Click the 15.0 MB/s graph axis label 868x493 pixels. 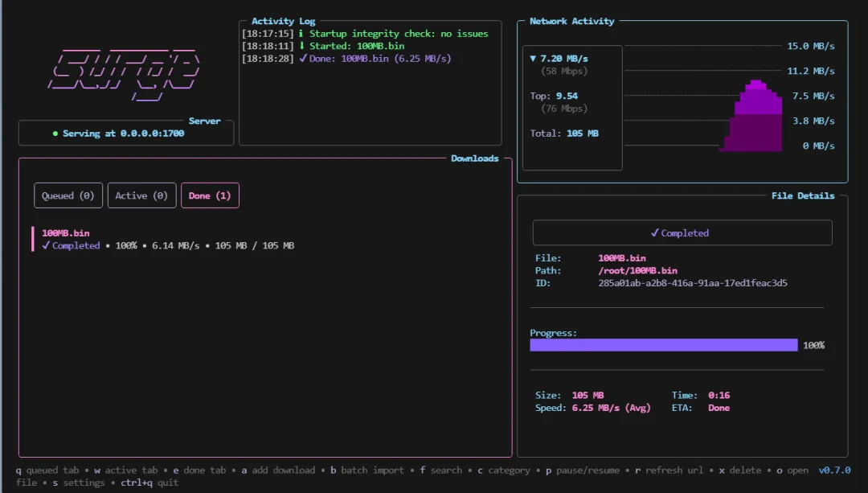click(x=810, y=46)
